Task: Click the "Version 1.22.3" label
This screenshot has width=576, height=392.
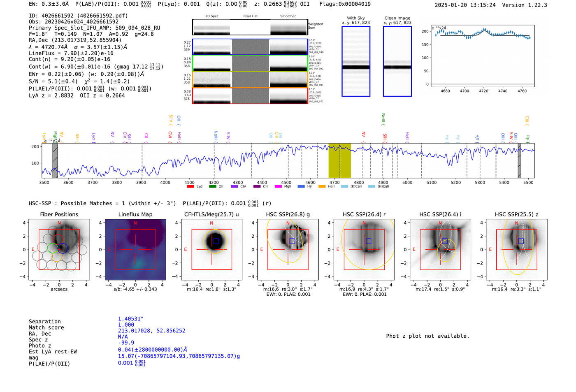Action: tap(525, 5)
